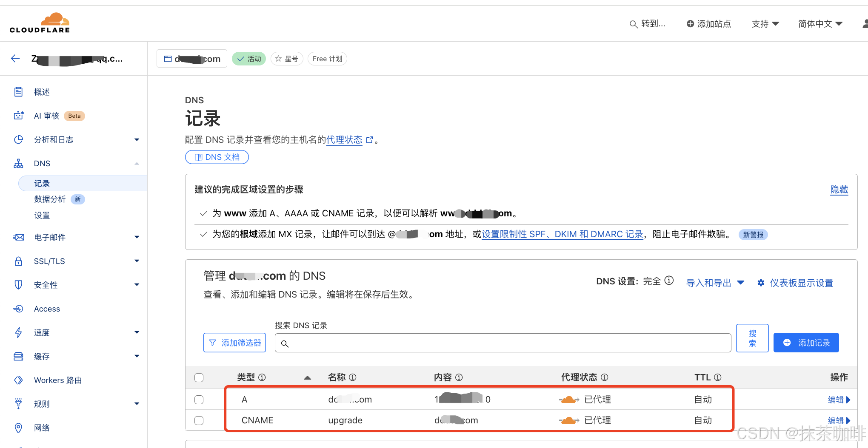The height and width of the screenshot is (448, 868).
Task: Click the Access icon in sidebar
Action: coord(18,309)
